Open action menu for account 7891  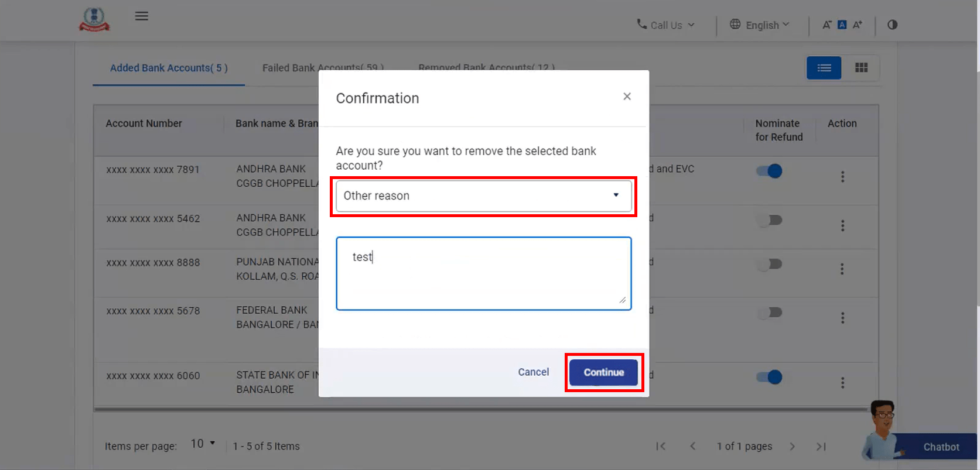pyautogui.click(x=842, y=176)
